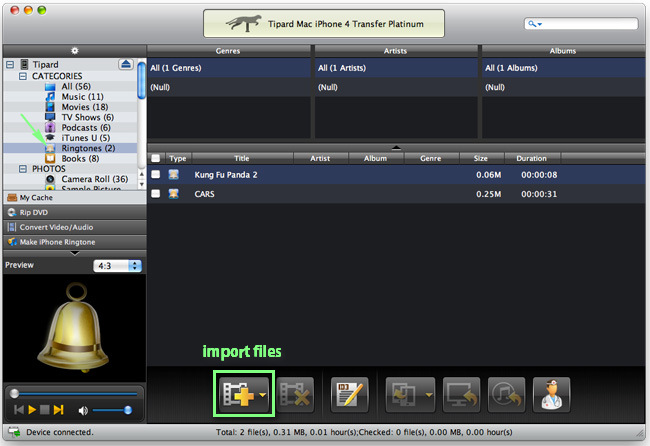Image resolution: width=650 pixels, height=446 pixels.
Task: Click the gear settings icon above sidebar
Action: click(x=75, y=51)
